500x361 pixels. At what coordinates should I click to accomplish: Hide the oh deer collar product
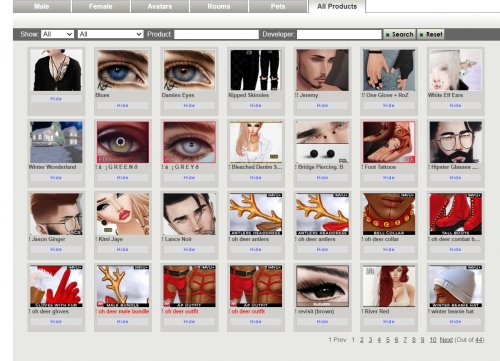tap(388, 250)
